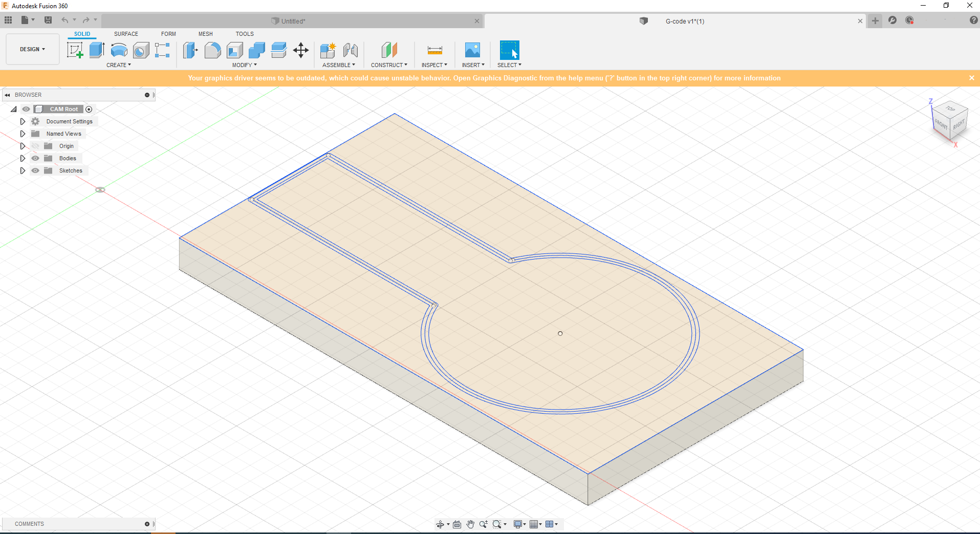Screen dimensions: 980x534
Task: Open the CONSTRUCT dropdown menu
Action: point(389,65)
